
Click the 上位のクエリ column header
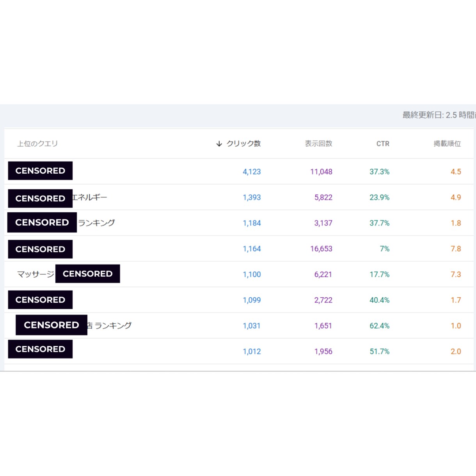coord(37,144)
